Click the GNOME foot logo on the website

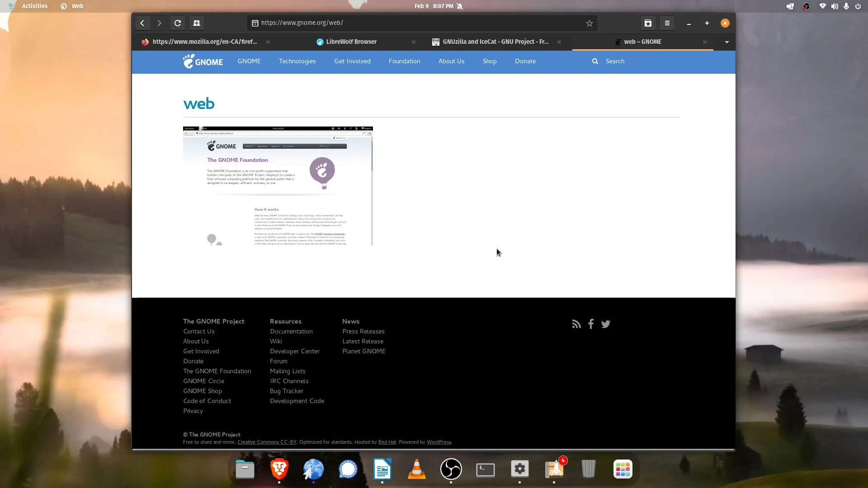click(x=203, y=61)
